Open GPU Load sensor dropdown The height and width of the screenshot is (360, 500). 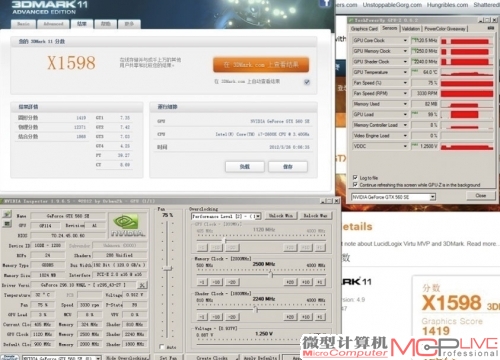click(x=405, y=114)
